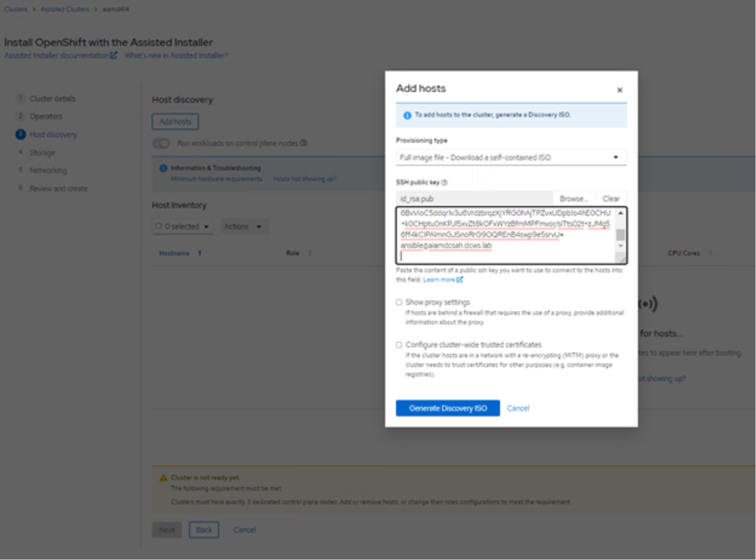Image resolution: width=756 pixels, height=560 pixels.
Task: Navigate to Clusters breadcrumb
Action: (x=16, y=9)
